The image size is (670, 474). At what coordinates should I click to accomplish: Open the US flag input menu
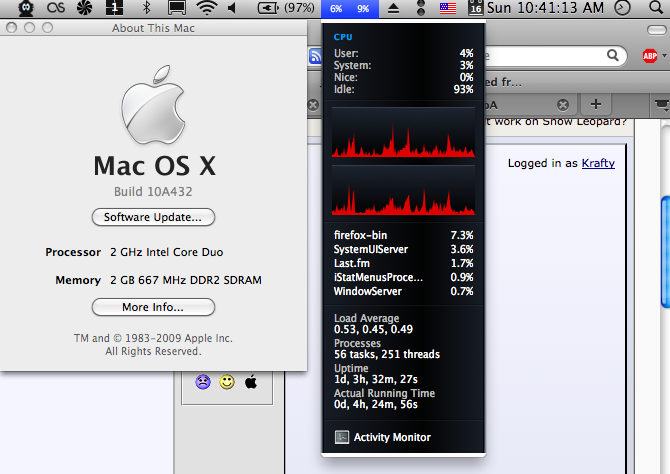[x=448, y=8]
